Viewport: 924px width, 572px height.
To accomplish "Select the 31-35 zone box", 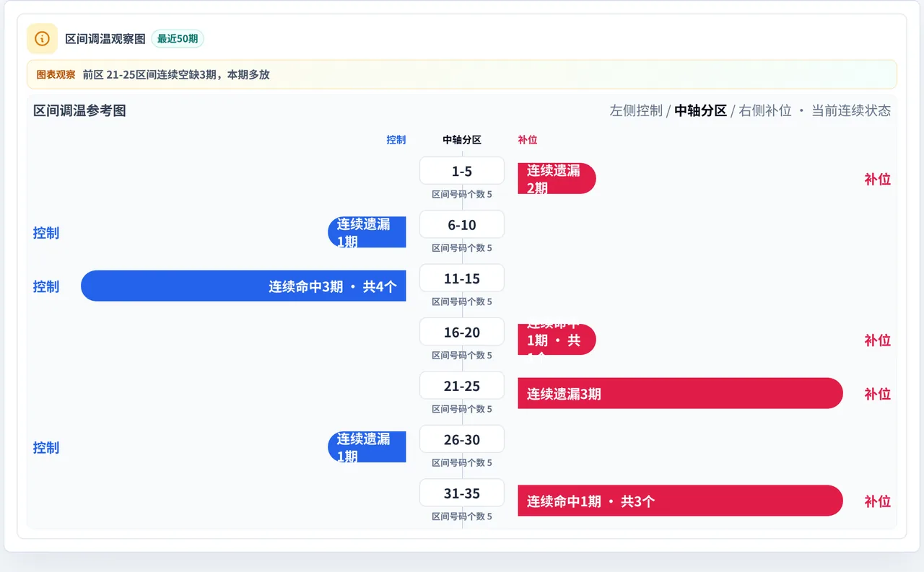I will (462, 493).
